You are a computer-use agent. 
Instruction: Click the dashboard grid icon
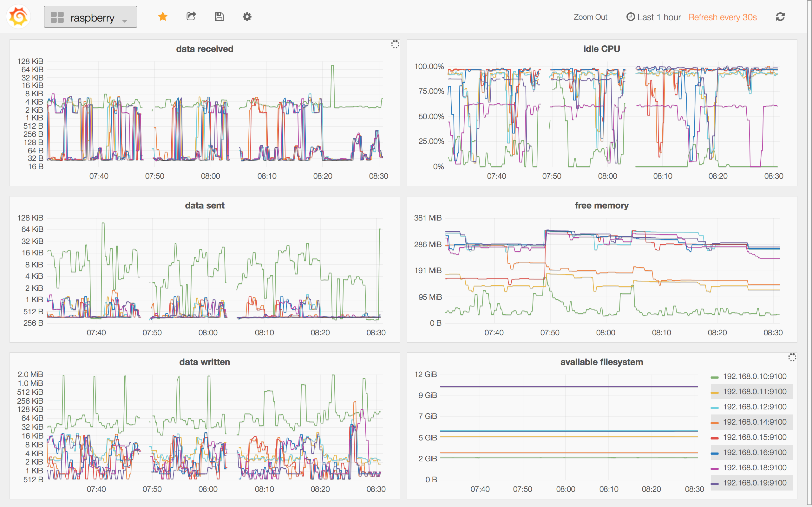pyautogui.click(x=57, y=17)
